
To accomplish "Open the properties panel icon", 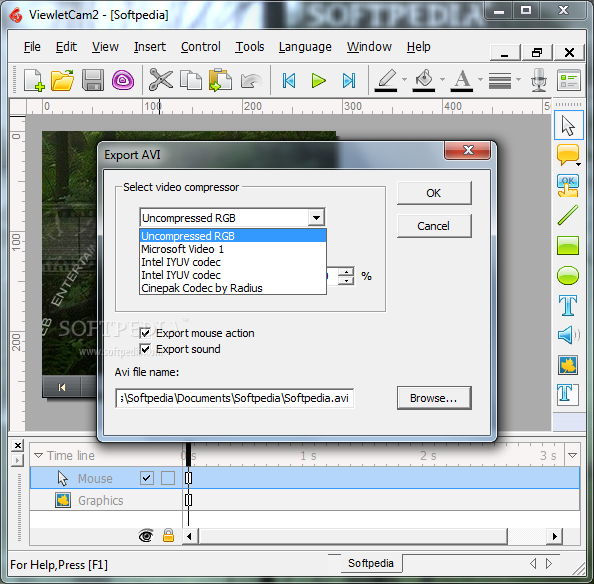I will 569,80.
